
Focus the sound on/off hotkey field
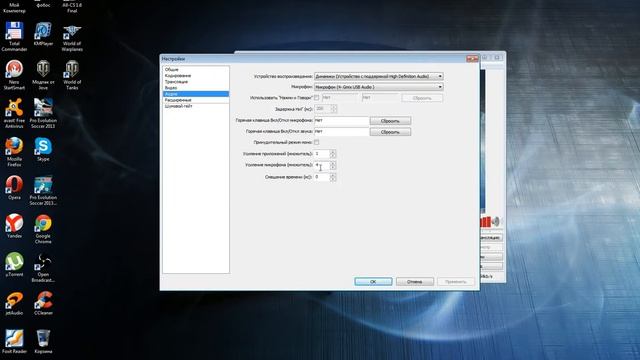(x=342, y=132)
